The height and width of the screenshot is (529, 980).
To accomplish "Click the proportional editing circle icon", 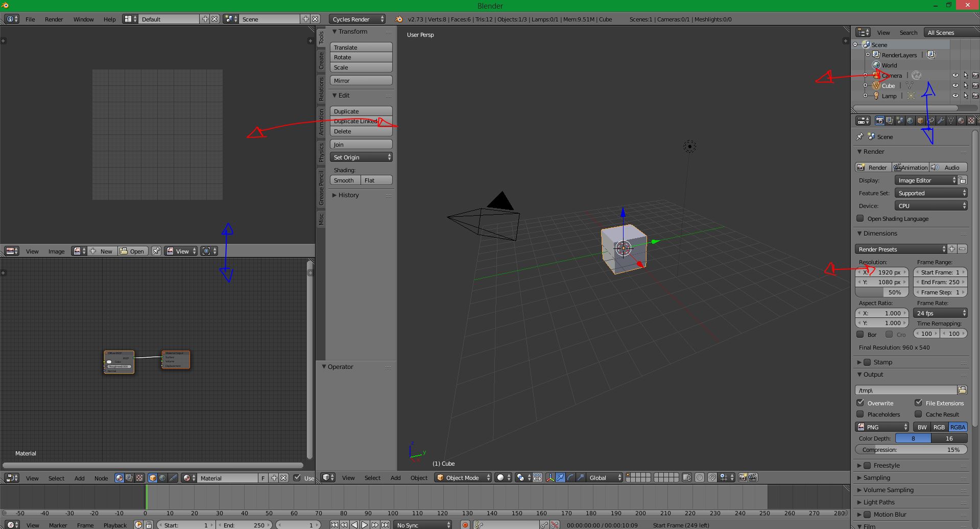I will coord(699,477).
